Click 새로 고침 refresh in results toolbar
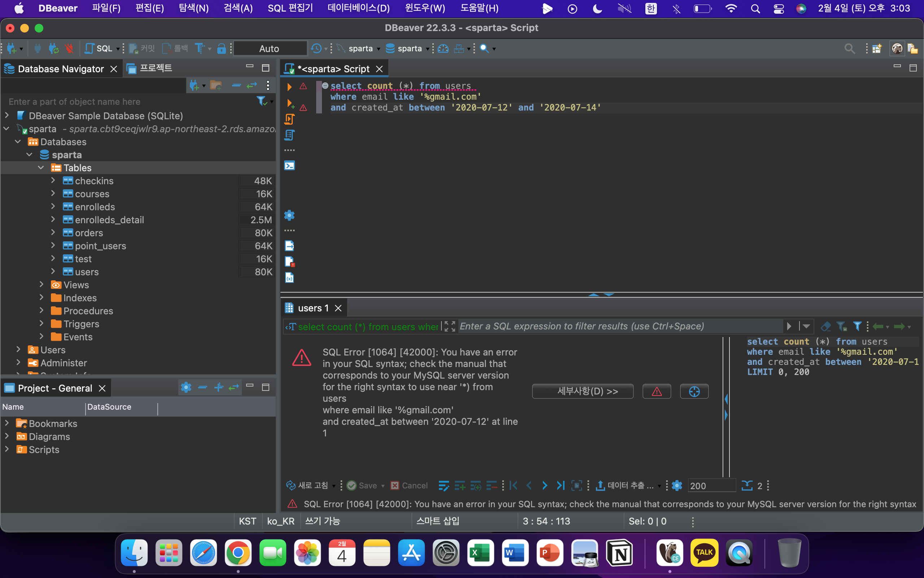Image resolution: width=924 pixels, height=578 pixels. 308,486
